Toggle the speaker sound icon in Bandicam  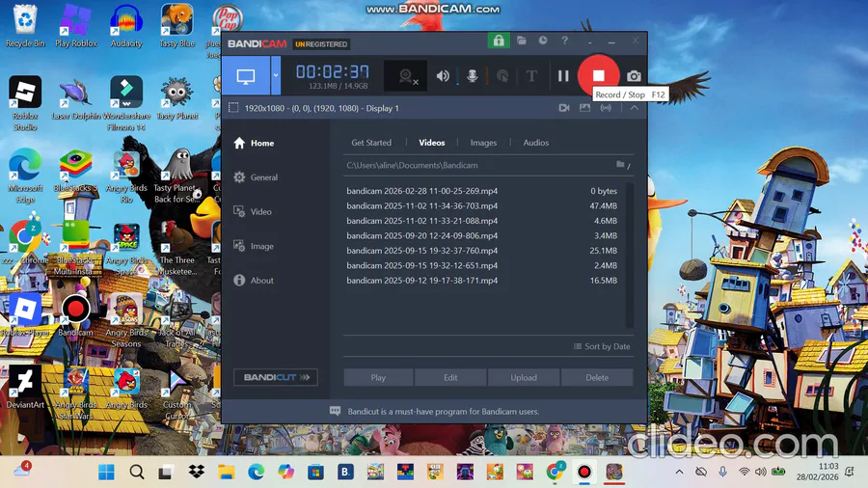[x=443, y=76]
